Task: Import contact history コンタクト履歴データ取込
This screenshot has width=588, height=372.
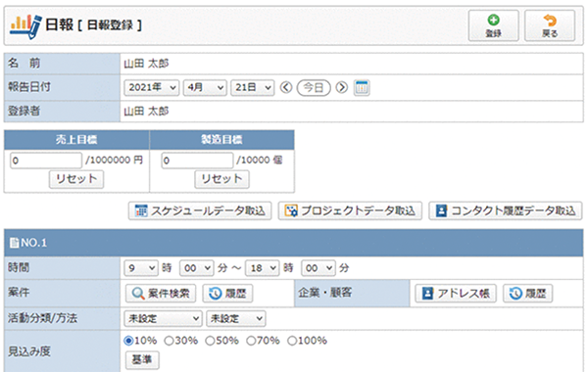Action: [x=506, y=210]
